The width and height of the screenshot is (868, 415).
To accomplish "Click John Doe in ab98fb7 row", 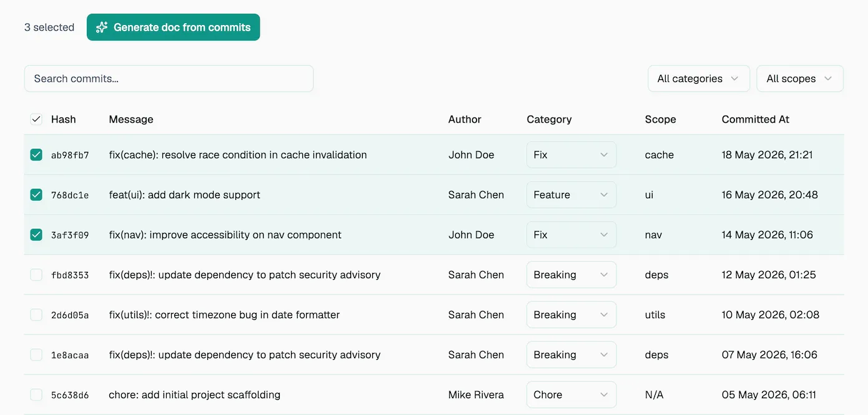I will point(471,155).
